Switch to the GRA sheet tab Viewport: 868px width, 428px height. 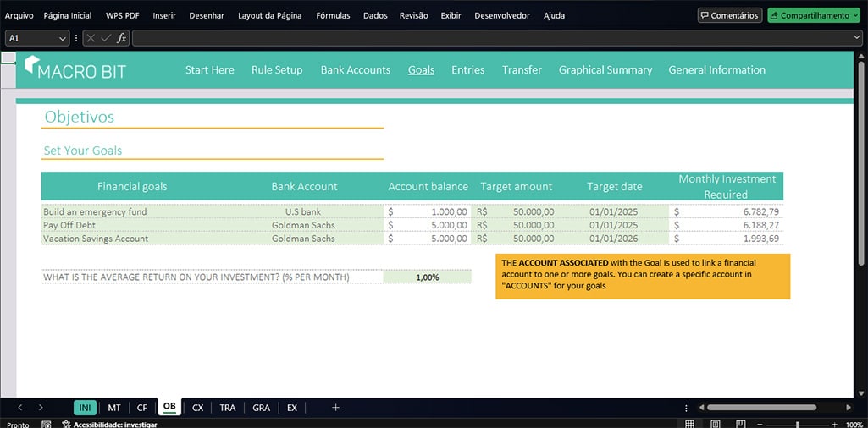pyautogui.click(x=261, y=408)
